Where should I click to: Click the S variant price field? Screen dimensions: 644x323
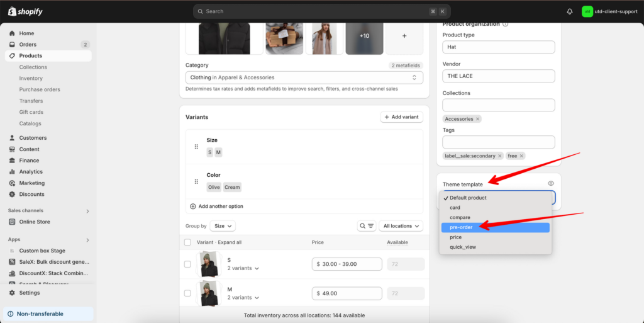347,264
